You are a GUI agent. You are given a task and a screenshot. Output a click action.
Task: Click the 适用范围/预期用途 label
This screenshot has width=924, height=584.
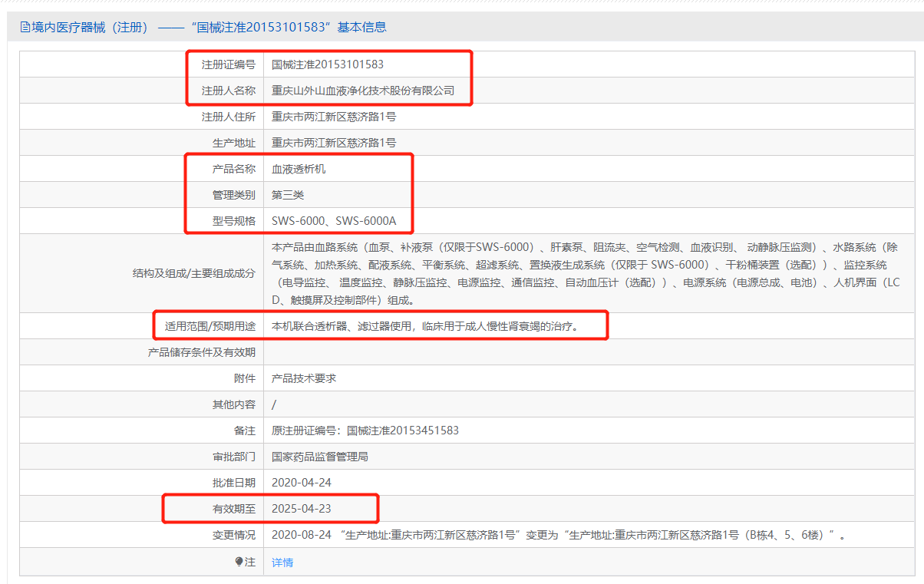pos(210,326)
